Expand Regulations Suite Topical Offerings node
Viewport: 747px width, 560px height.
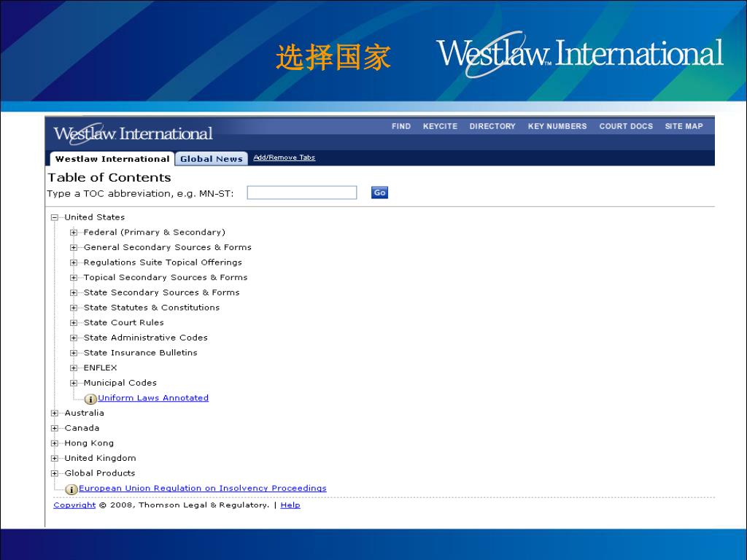[74, 262]
